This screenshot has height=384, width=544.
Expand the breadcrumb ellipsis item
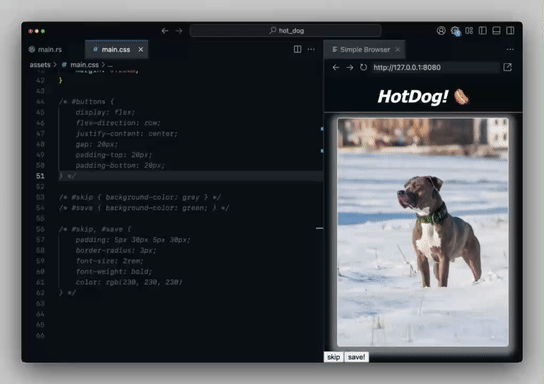[110, 65]
